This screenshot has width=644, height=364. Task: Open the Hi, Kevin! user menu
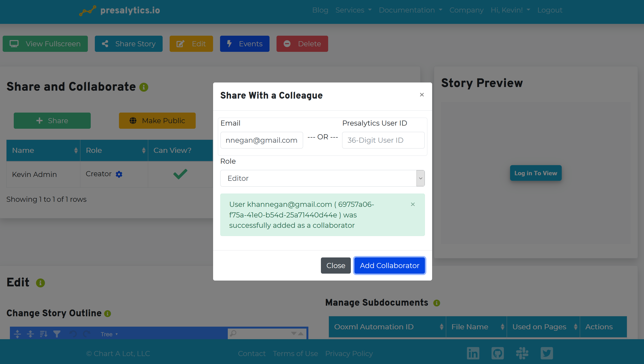click(x=510, y=10)
